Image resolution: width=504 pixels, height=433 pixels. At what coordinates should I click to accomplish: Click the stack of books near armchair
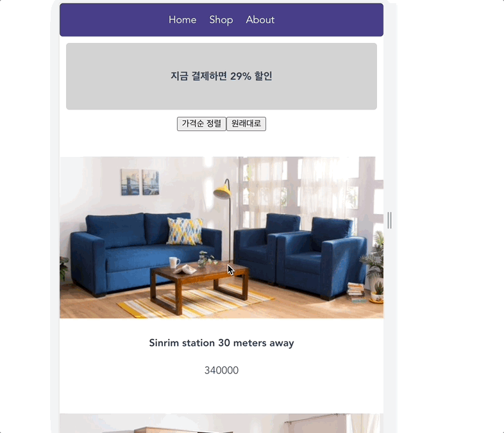pyautogui.click(x=356, y=292)
